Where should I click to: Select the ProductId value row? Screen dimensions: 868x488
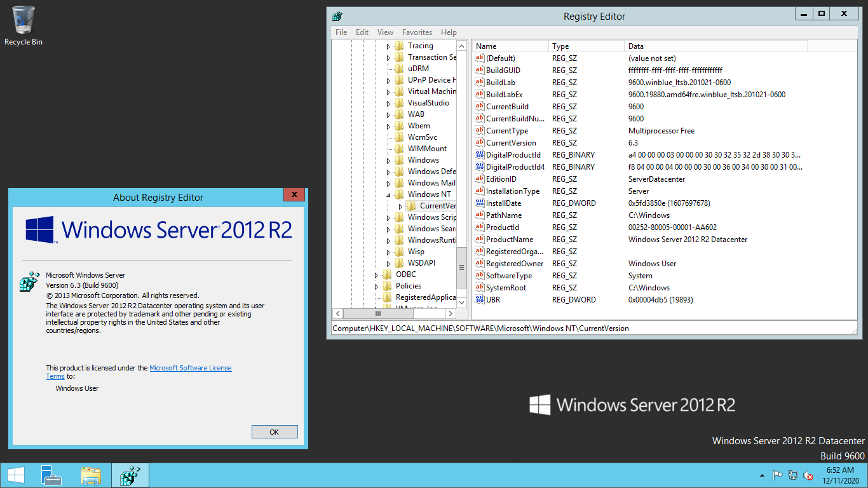tap(640, 227)
